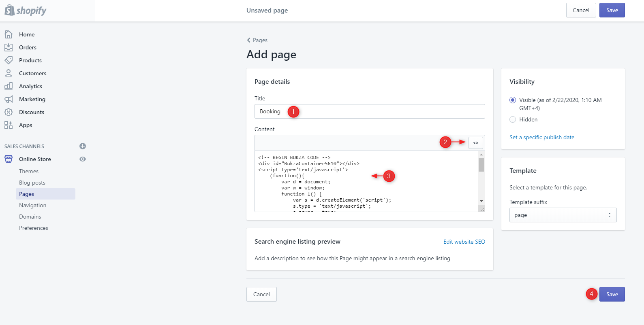The height and width of the screenshot is (325, 644).
Task: Click the Discounts badge icon
Action: (x=9, y=112)
